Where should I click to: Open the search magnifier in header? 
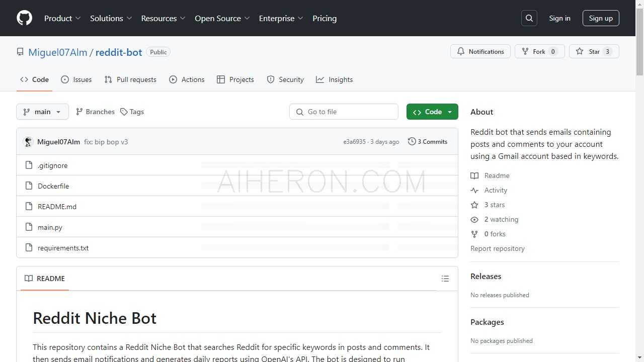tap(529, 18)
